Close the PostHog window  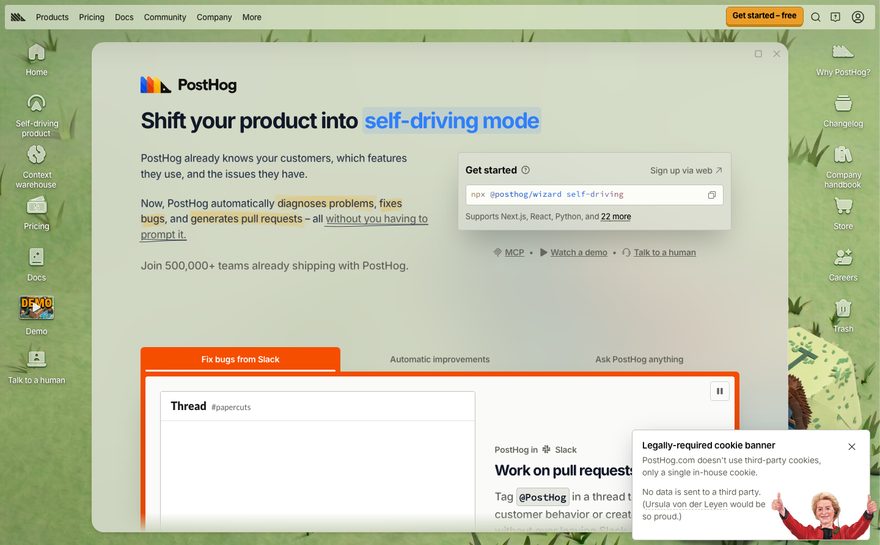(777, 54)
